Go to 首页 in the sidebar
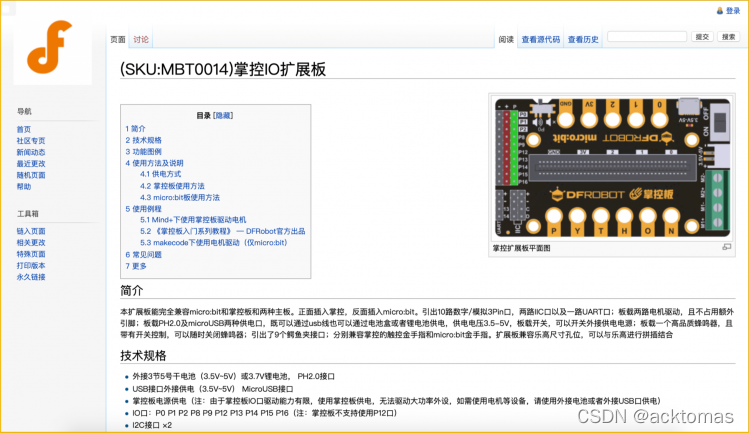Image resolution: width=749 pixels, height=433 pixels. pyautogui.click(x=24, y=130)
